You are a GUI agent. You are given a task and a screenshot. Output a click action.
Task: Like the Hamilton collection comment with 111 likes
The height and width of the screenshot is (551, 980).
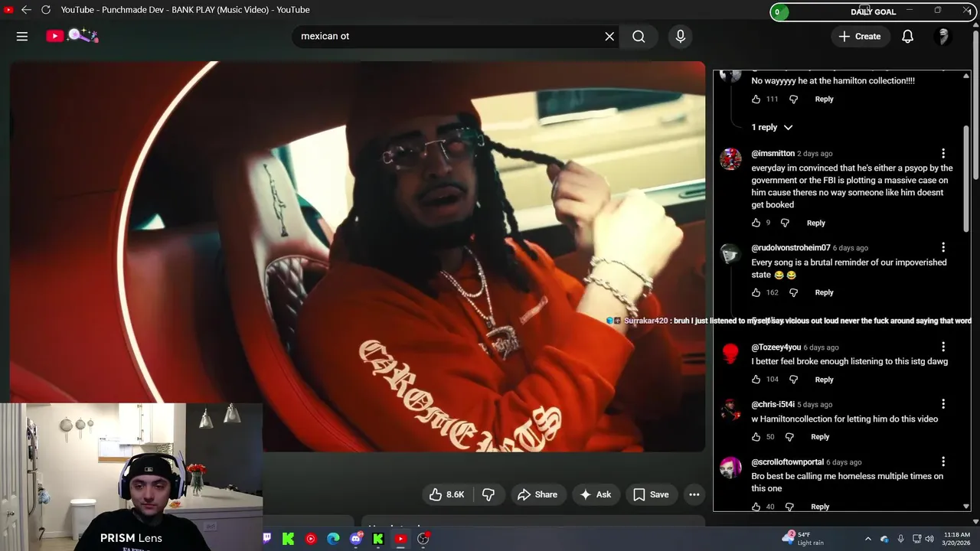tap(756, 99)
